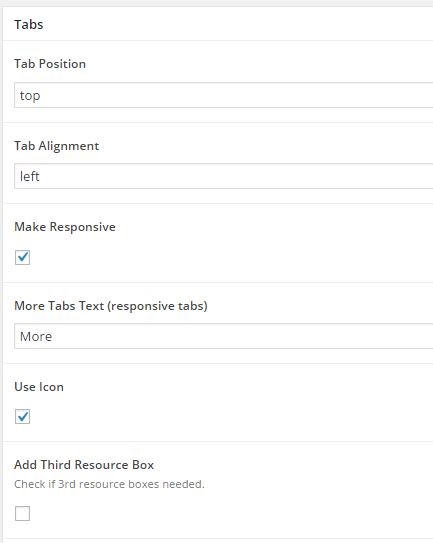Click the Use Icon label

[x=39, y=387]
